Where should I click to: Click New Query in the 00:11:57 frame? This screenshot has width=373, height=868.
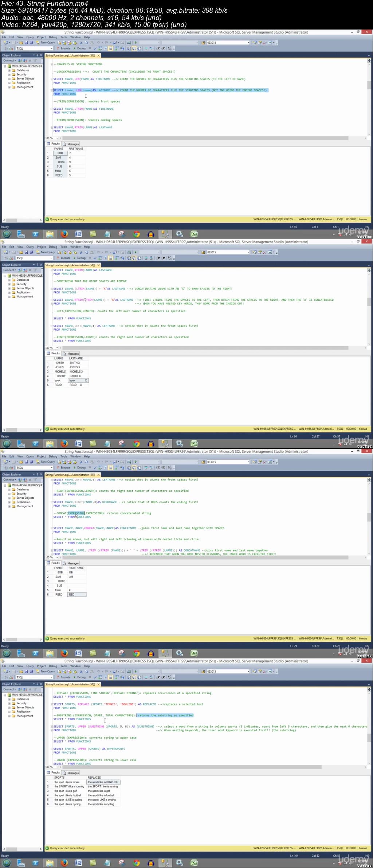(45, 462)
